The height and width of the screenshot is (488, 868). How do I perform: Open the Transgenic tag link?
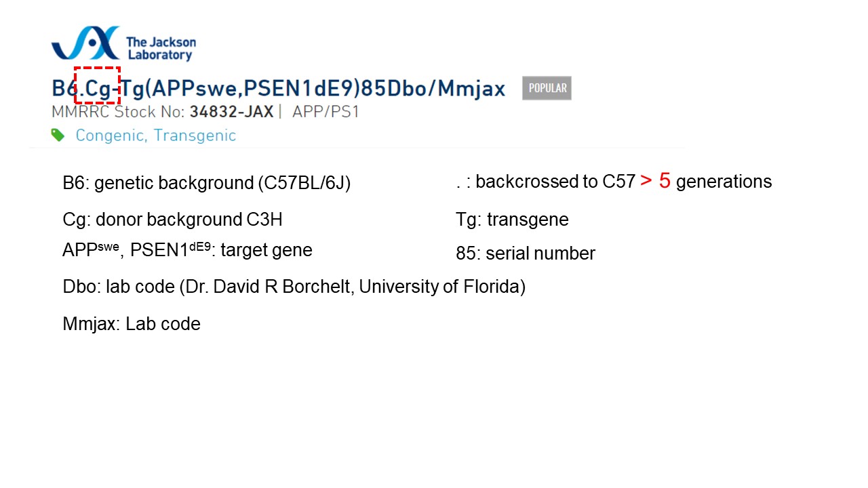tap(195, 135)
